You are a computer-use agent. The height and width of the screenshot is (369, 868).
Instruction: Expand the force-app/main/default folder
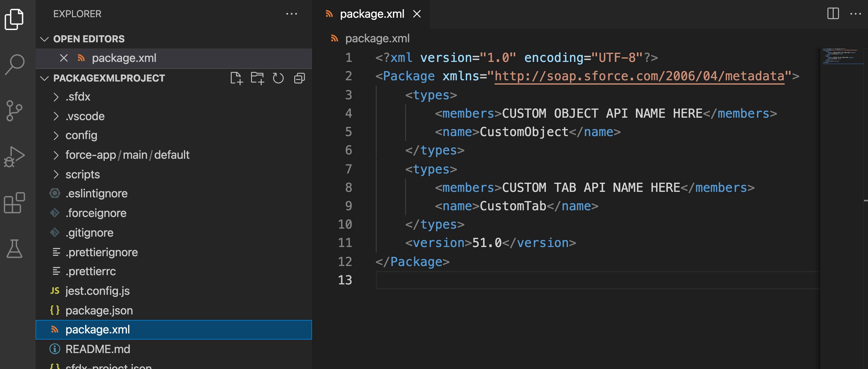(127, 155)
